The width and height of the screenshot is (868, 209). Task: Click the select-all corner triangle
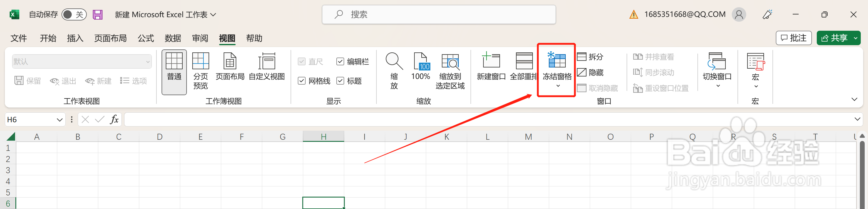coord(11,137)
